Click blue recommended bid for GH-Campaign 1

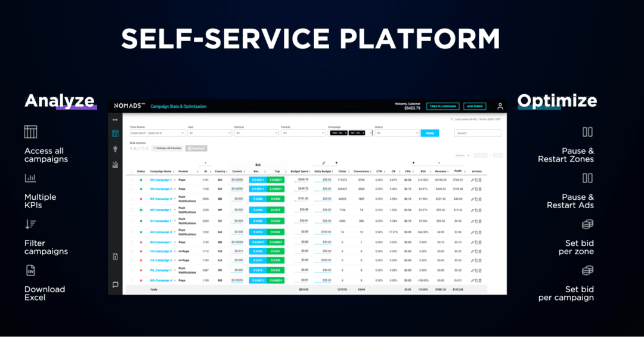pyautogui.click(x=258, y=180)
